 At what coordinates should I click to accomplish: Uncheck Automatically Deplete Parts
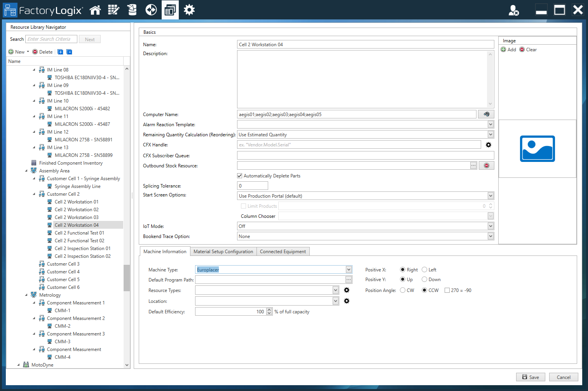click(x=240, y=176)
